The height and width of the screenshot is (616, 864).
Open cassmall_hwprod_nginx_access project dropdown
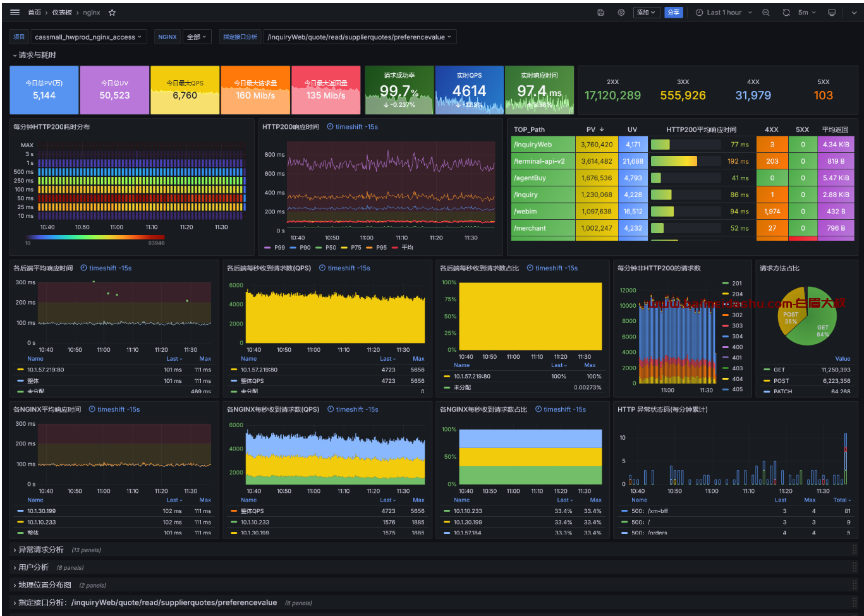[x=88, y=37]
